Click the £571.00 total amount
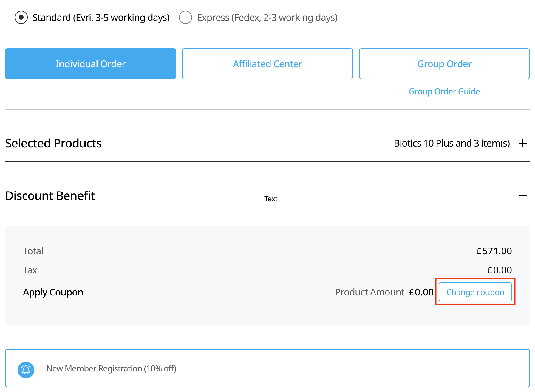Image resolution: width=535 pixels, height=392 pixels. [x=494, y=251]
